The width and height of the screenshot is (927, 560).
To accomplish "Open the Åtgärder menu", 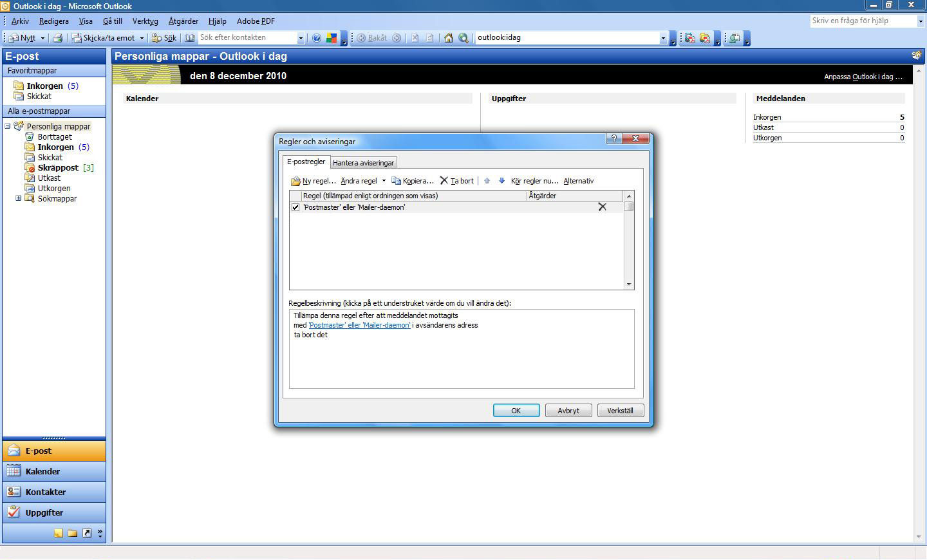I will [x=183, y=21].
